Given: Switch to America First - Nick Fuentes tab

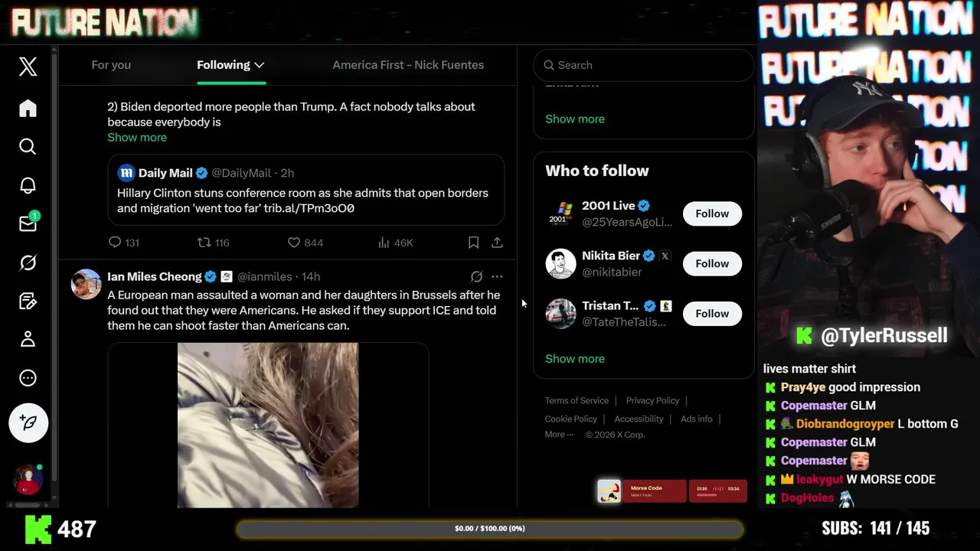Looking at the screenshot, I should pos(408,65).
